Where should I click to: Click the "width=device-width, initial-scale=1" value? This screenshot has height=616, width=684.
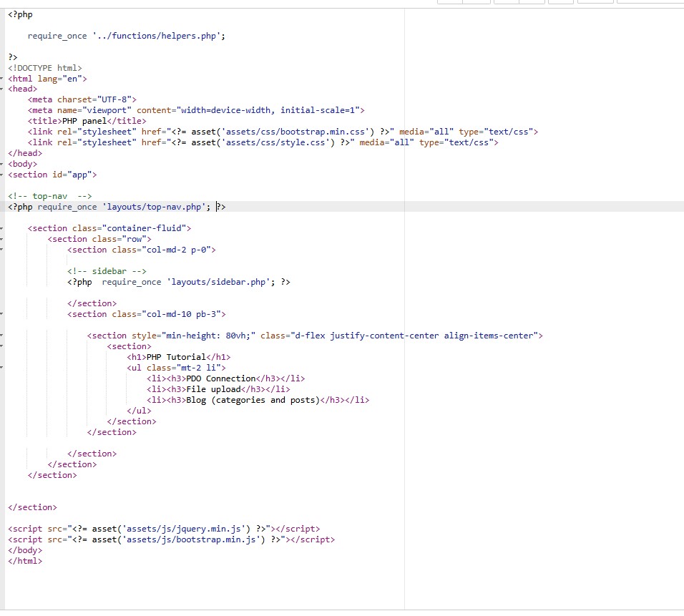tap(268, 110)
